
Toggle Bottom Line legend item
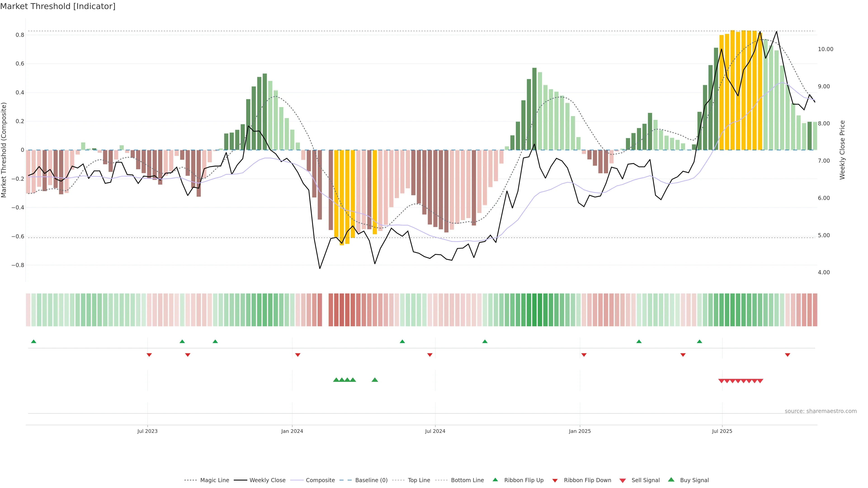point(467,480)
